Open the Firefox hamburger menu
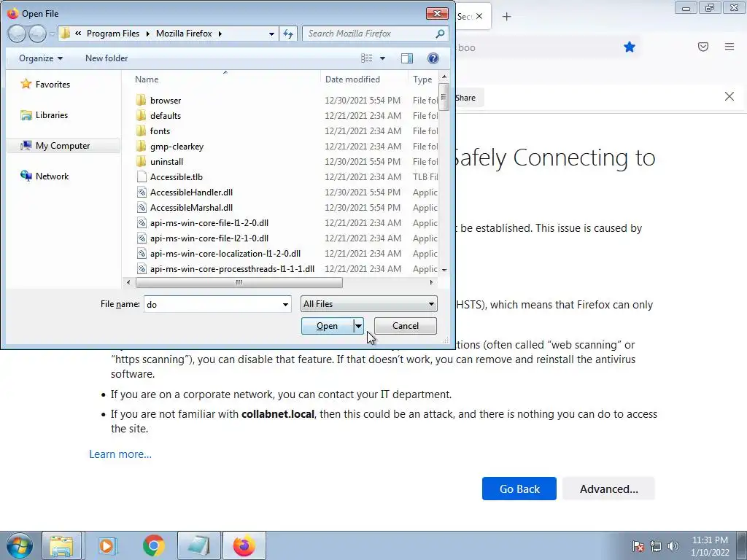The height and width of the screenshot is (560, 747). click(x=729, y=47)
